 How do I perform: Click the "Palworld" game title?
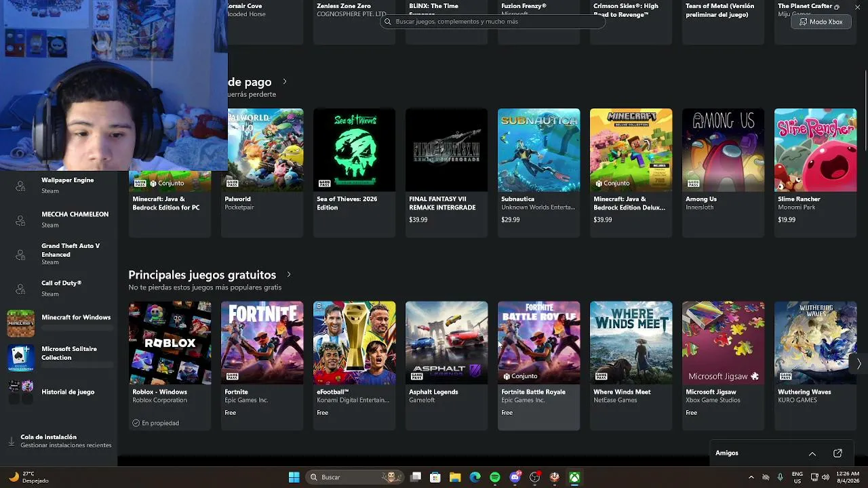coord(237,199)
